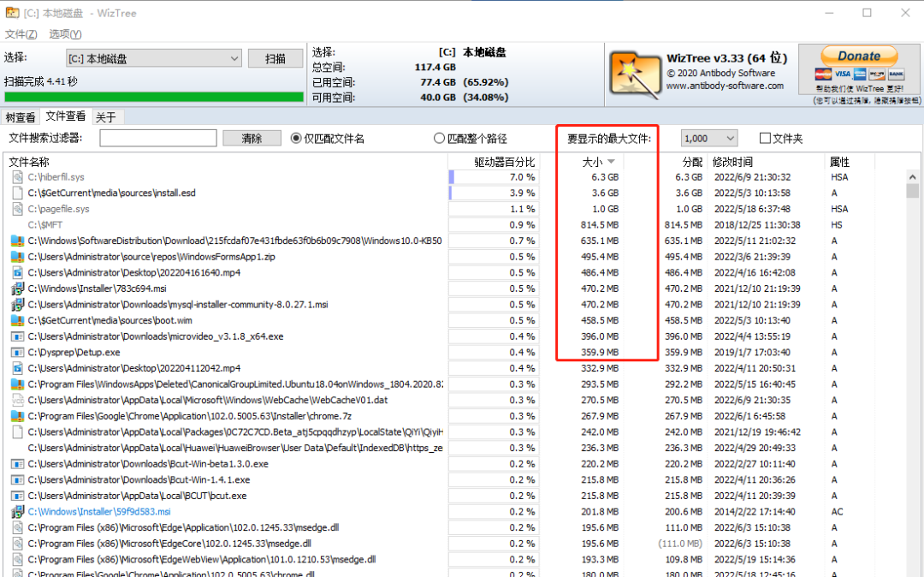924x577 pixels.
Task: Expand the 1,000 max files dropdown
Action: tap(709, 139)
